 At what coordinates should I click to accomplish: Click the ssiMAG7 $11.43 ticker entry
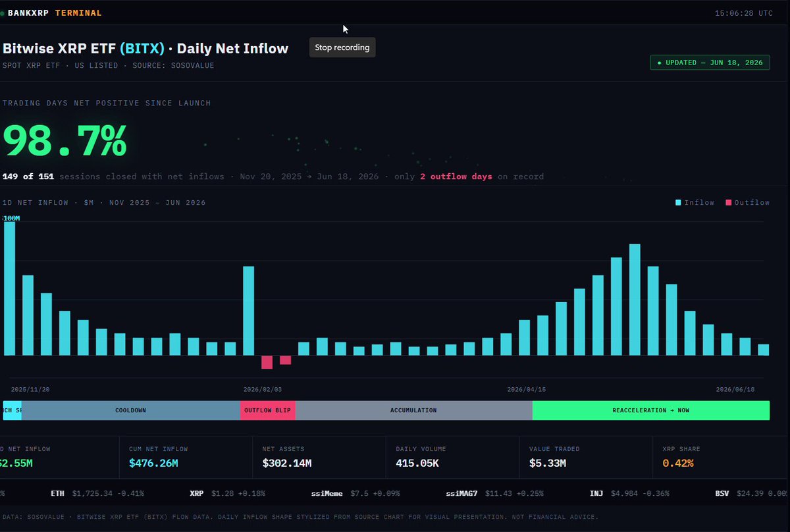(x=494, y=492)
